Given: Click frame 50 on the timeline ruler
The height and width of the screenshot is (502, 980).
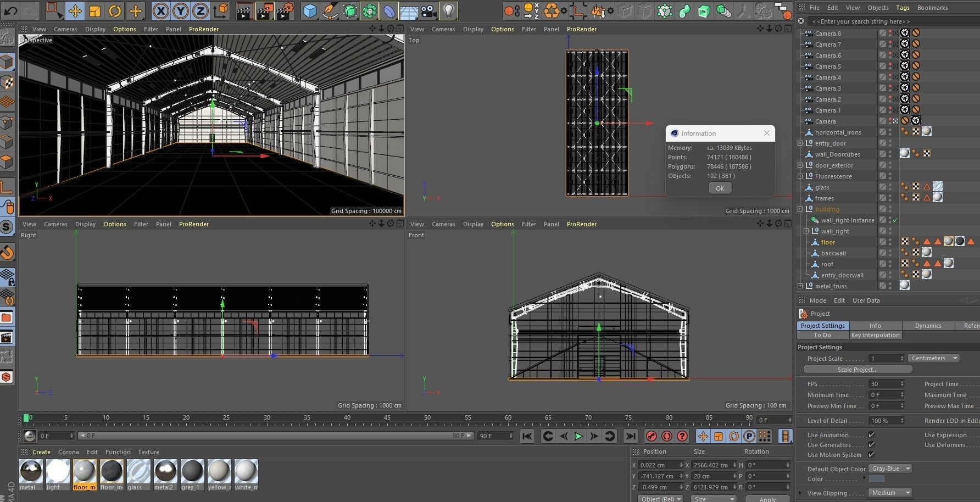Looking at the screenshot, I should [427, 418].
